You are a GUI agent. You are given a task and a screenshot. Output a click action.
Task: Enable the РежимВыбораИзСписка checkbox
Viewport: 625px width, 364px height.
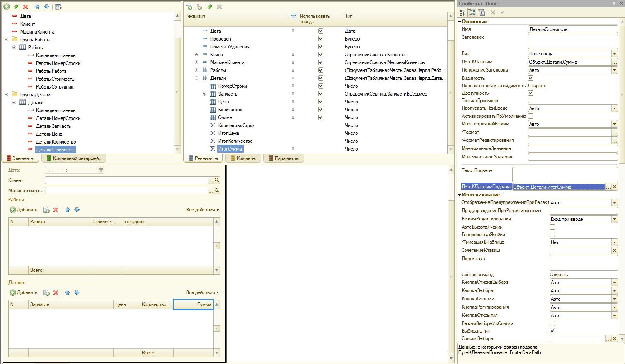552,323
